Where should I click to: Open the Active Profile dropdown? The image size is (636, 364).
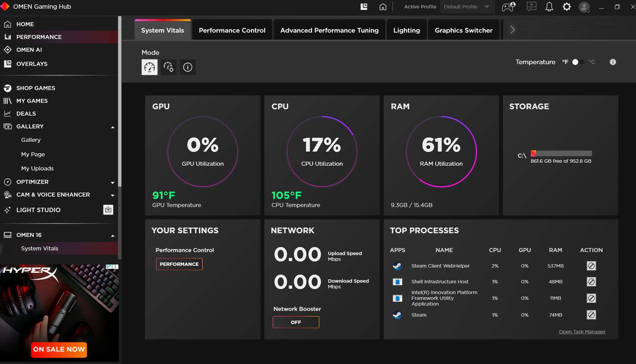pyautogui.click(x=467, y=7)
